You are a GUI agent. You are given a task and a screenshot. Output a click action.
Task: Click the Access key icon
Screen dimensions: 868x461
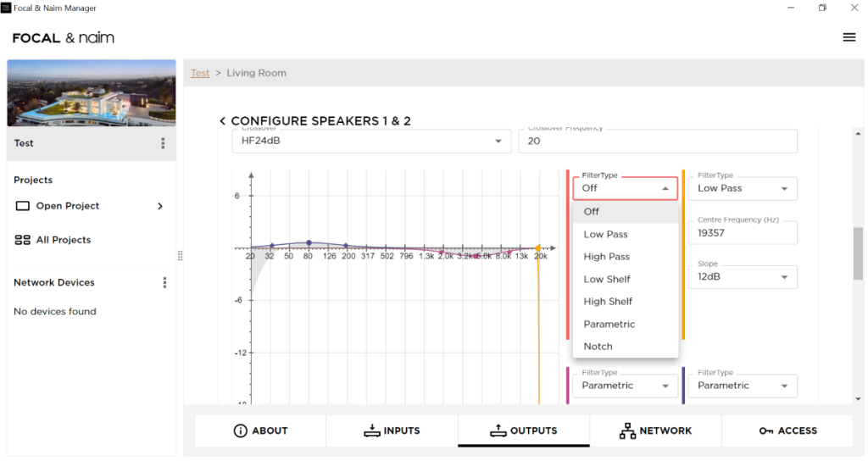tap(766, 430)
